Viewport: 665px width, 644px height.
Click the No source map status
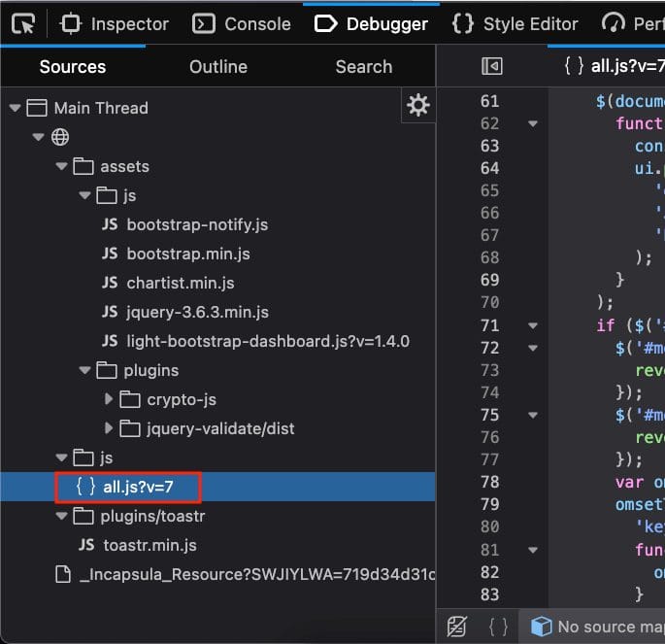tap(597, 627)
